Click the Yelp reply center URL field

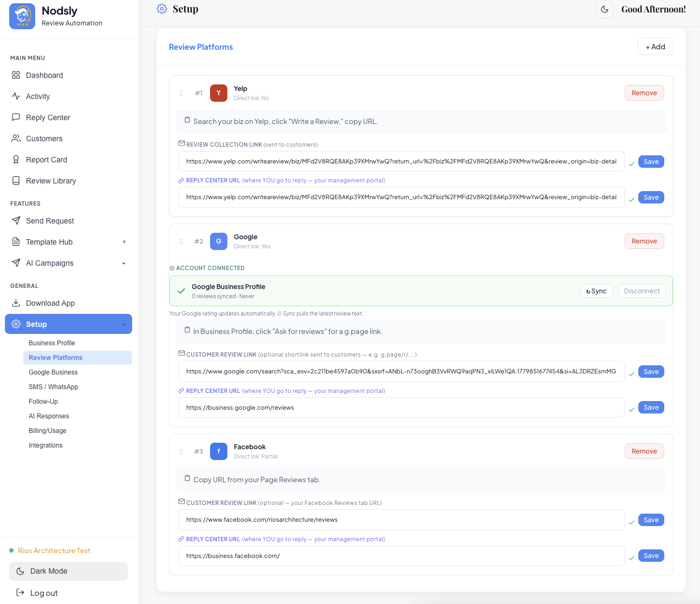click(x=401, y=197)
